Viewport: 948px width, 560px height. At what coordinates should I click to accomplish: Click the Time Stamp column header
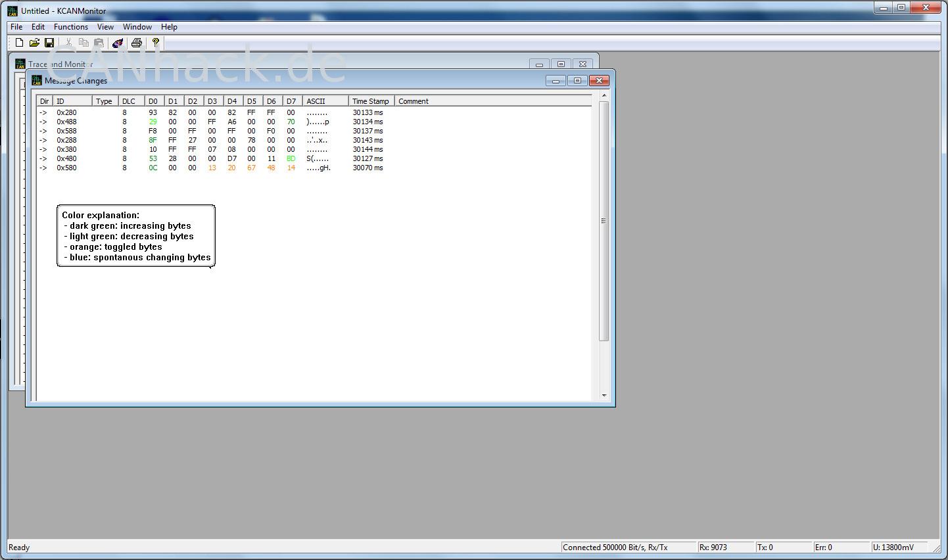coord(371,101)
